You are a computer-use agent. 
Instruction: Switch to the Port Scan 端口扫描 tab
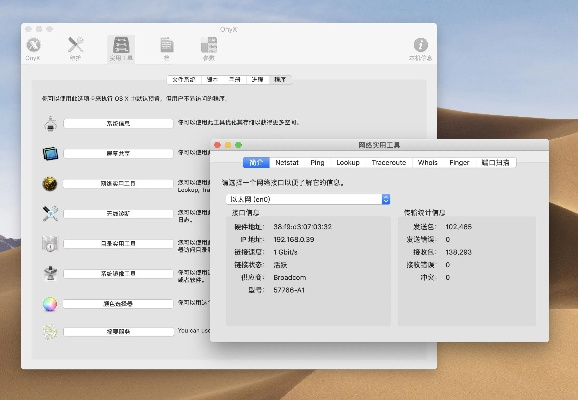tap(496, 163)
